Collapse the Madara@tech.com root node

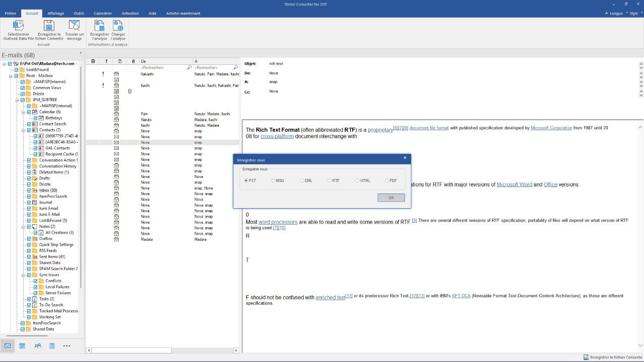pyautogui.click(x=5, y=64)
